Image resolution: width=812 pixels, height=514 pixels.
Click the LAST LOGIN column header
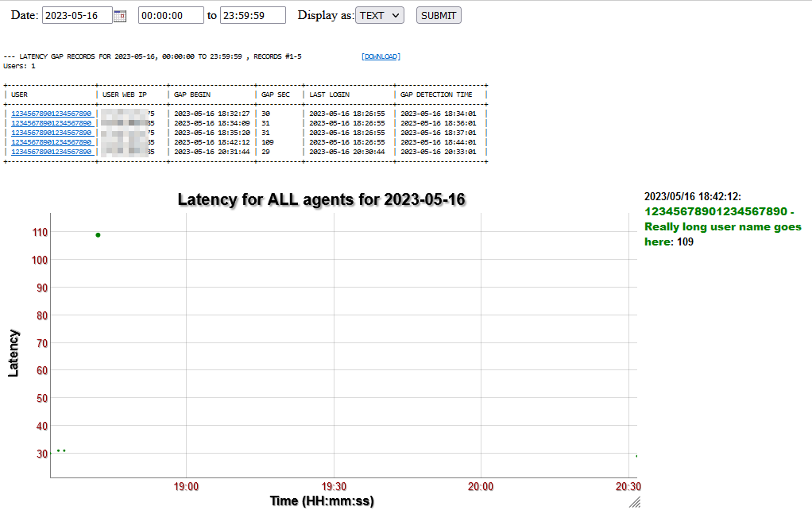[330, 95]
